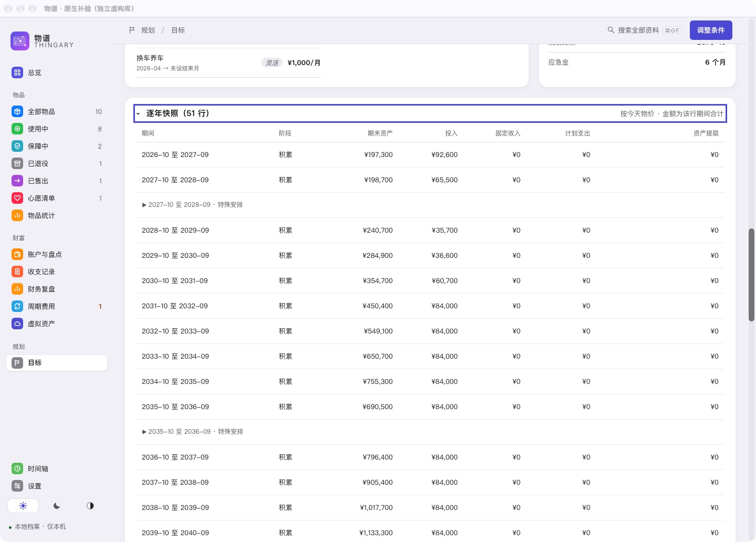Screen dimensions: 756x542
Task: Click the 财务复盘 bar chart icon
Action: pos(17,289)
